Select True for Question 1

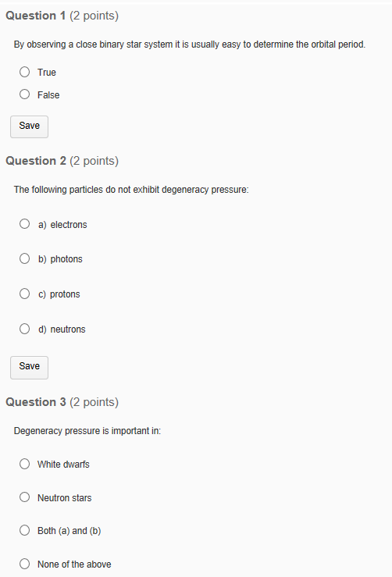coord(25,72)
